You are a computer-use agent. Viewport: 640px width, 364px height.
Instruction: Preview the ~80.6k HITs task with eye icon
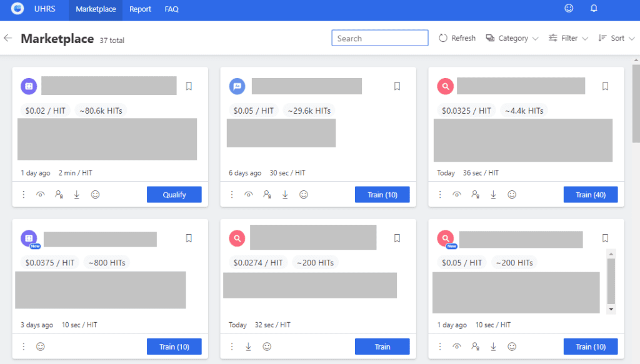pos(41,194)
